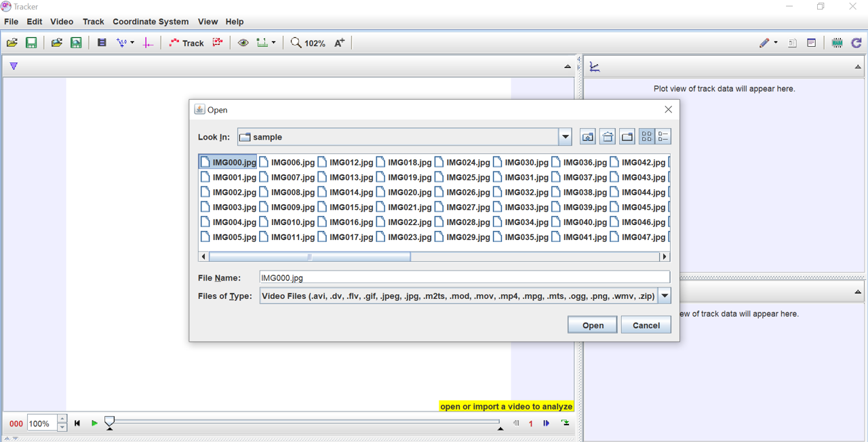The width and height of the screenshot is (868, 442).
Task: Select file IMG036.jpg
Action: [578, 163]
